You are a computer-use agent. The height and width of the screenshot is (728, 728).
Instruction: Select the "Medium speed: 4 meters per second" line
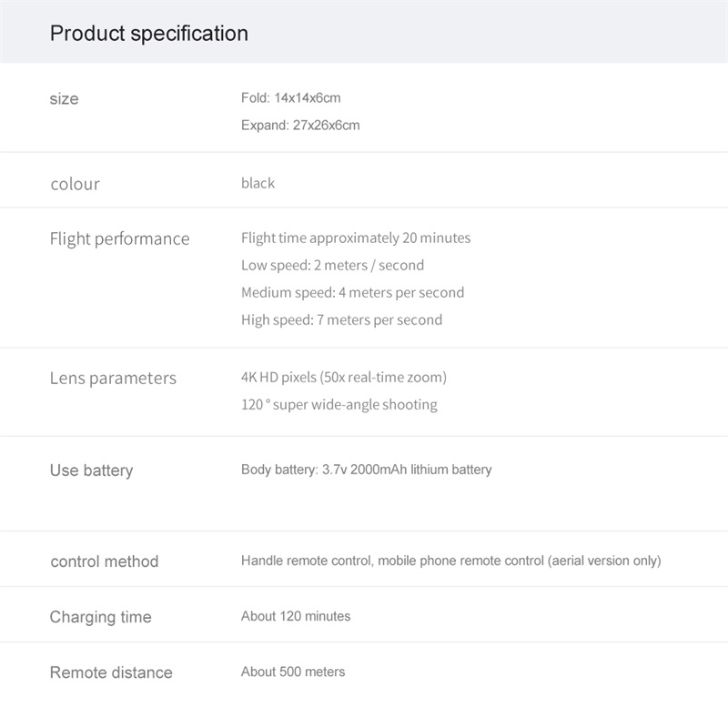click(x=352, y=293)
